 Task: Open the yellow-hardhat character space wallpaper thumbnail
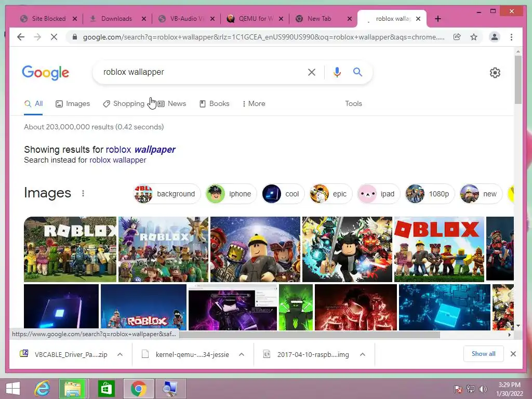[255, 249]
